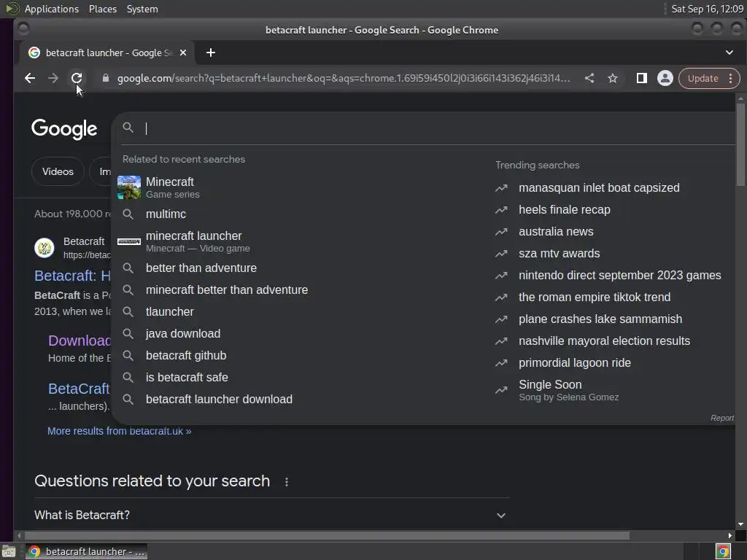This screenshot has height=560, width=747.
Task: Select betacraft launcher taskbar window button
Action: pyautogui.click(x=86, y=551)
